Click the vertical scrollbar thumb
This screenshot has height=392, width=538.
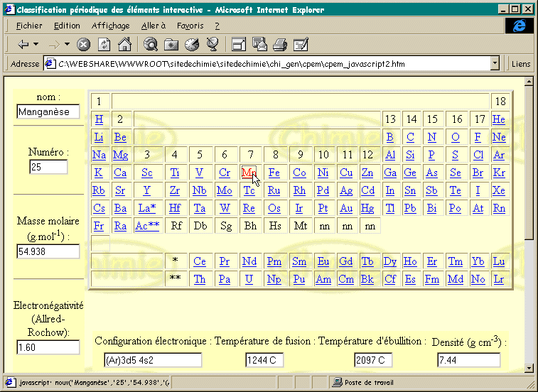click(x=529, y=163)
